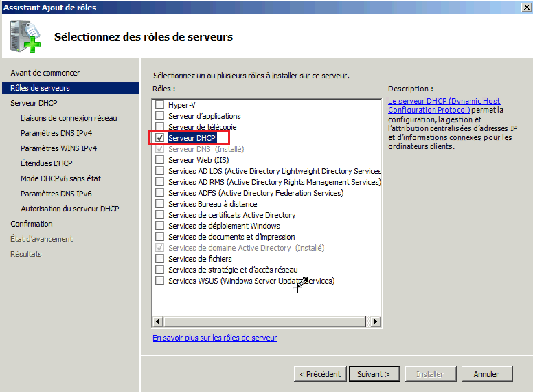Cancel the wizard with Annuler

pos(487,373)
